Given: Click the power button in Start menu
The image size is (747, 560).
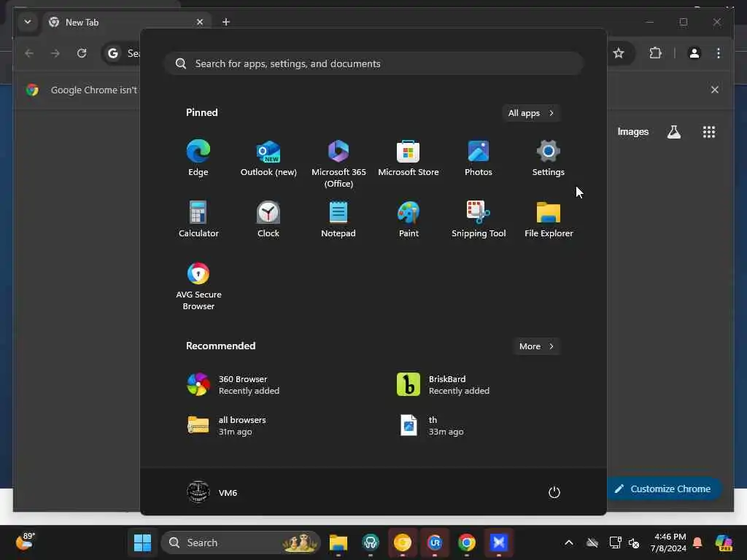Looking at the screenshot, I should coord(554,492).
